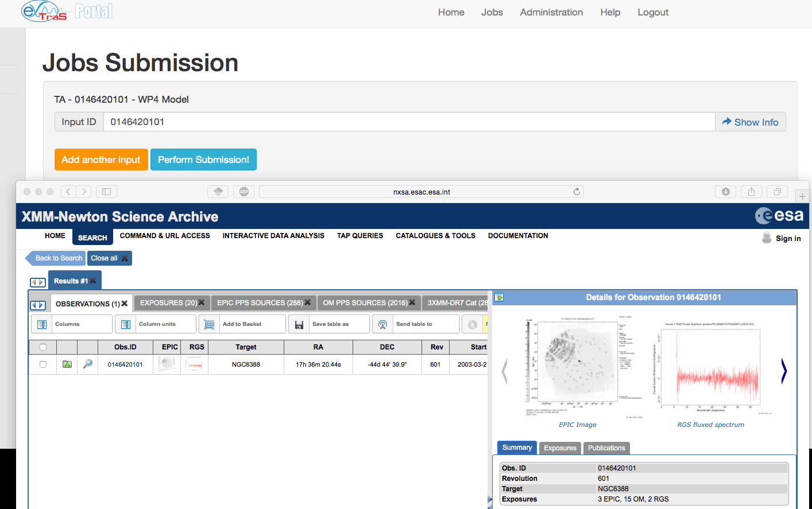Click the magnifier details icon for 0146420101
Viewport: 812px width, 509px height.
click(88, 364)
